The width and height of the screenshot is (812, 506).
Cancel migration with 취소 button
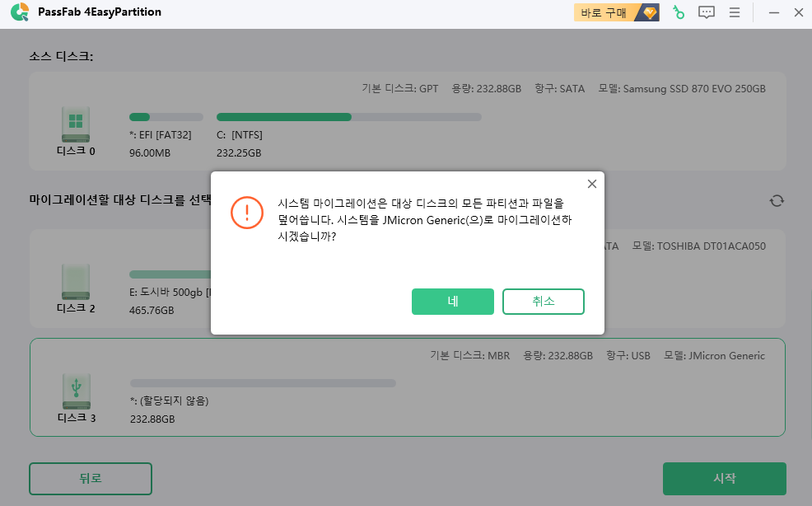click(544, 302)
